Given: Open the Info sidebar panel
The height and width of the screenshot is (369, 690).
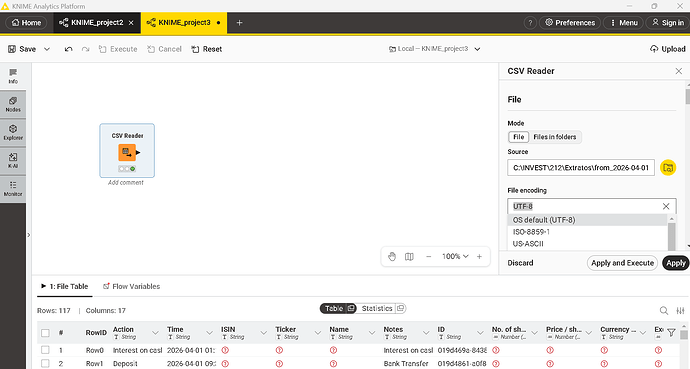Looking at the screenshot, I should 13,76.
